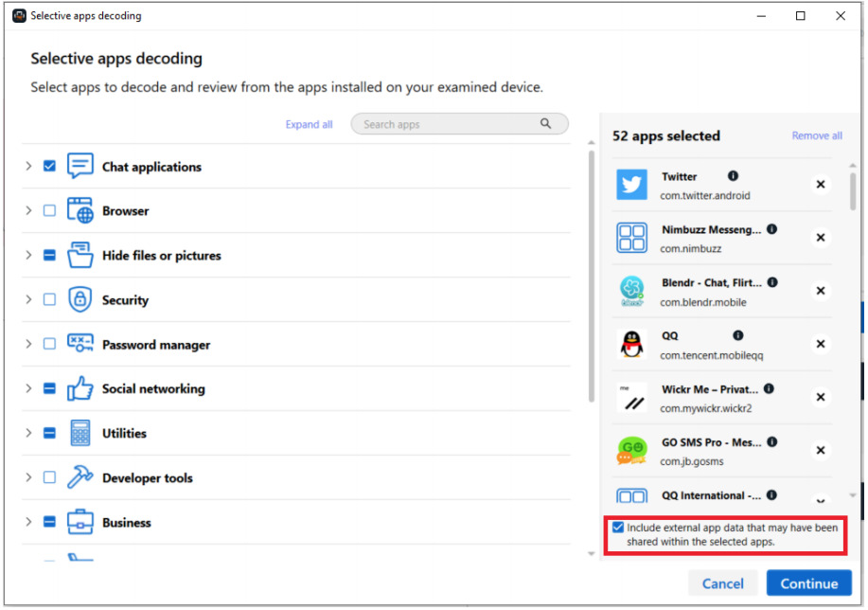Click the selected apps scroll-down arrow
This screenshot has height=610, width=868.
854,495
